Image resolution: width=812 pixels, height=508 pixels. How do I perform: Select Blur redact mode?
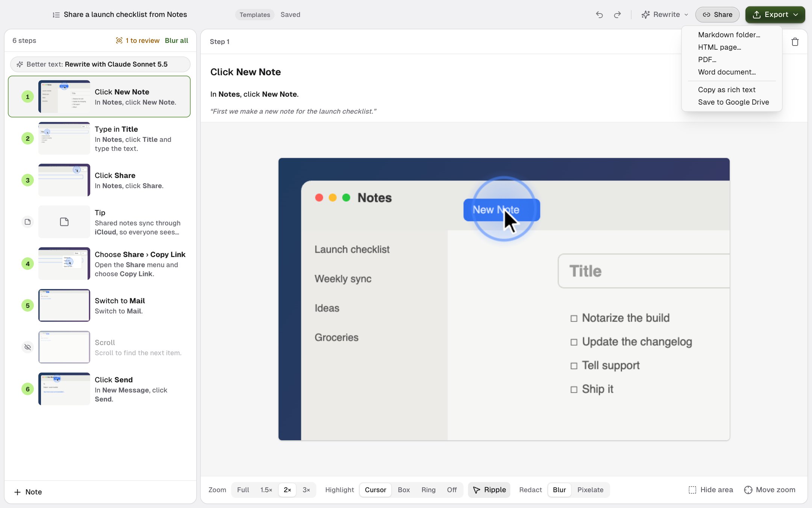[x=559, y=490]
